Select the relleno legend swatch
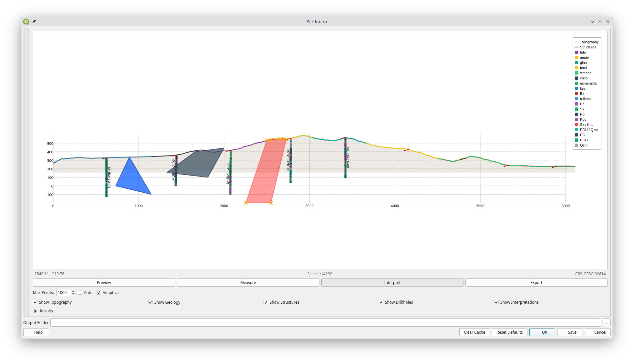 (x=577, y=99)
